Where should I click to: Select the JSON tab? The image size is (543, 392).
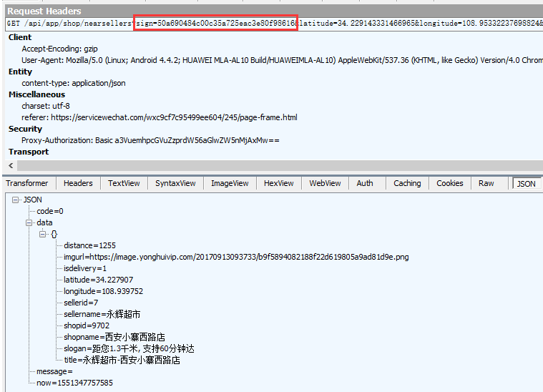pos(527,184)
